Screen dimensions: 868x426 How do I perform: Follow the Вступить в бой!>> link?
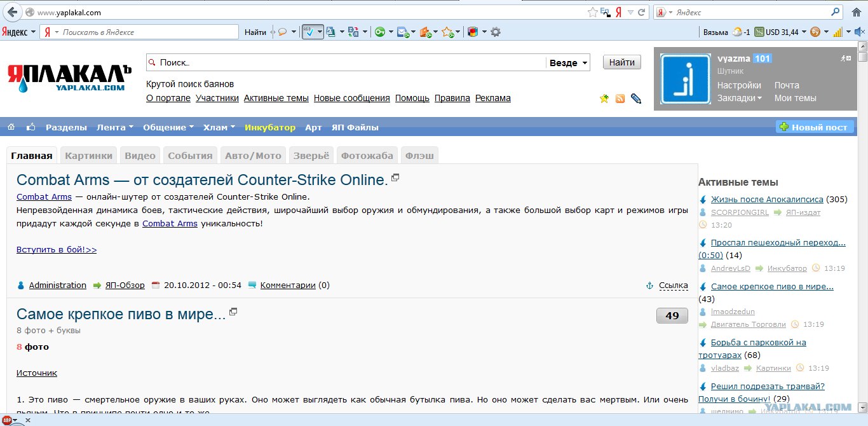click(57, 250)
